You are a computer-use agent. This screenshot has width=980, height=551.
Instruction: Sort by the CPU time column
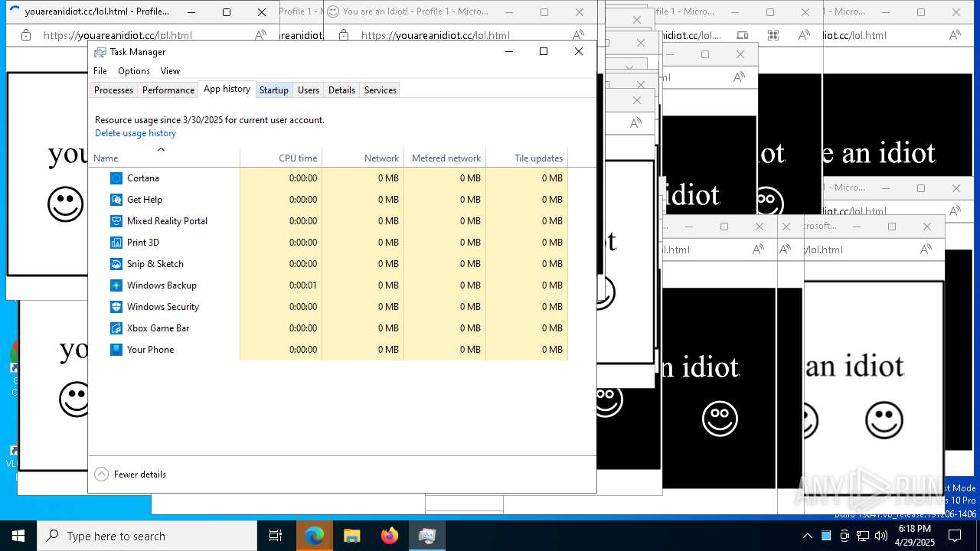click(x=281, y=158)
